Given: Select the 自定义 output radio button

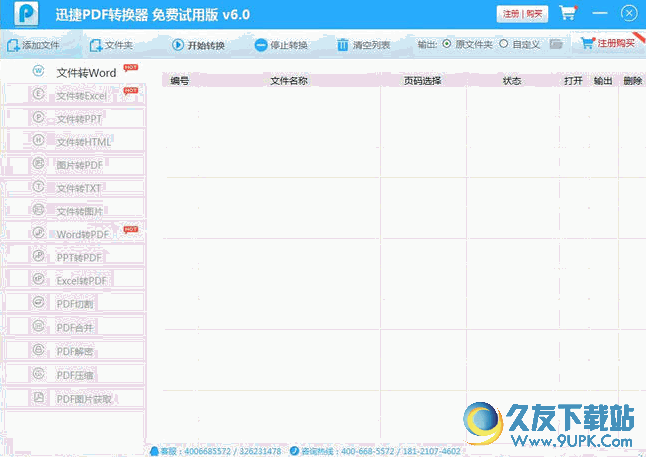Looking at the screenshot, I should (x=503, y=44).
